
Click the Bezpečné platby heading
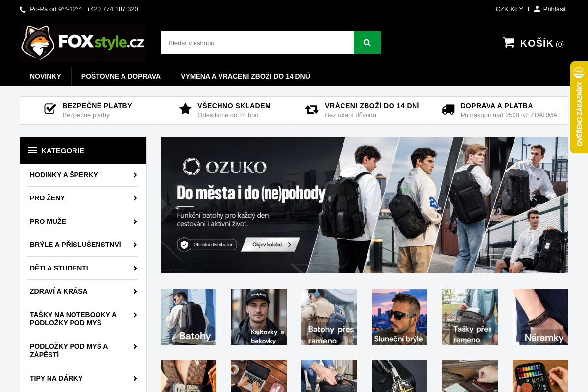(97, 106)
